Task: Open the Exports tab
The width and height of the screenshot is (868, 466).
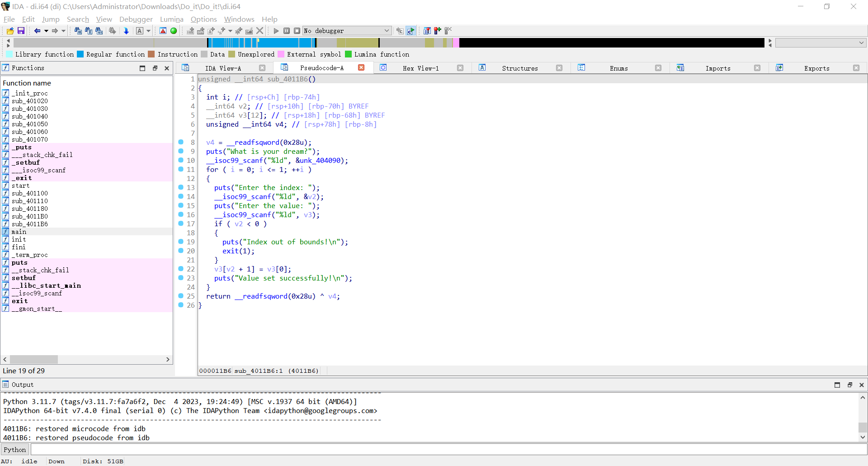Action: click(x=817, y=68)
